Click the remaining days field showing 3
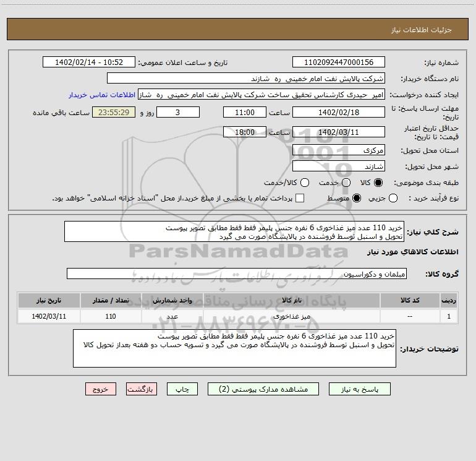This screenshot has height=461, width=476. 178,112
